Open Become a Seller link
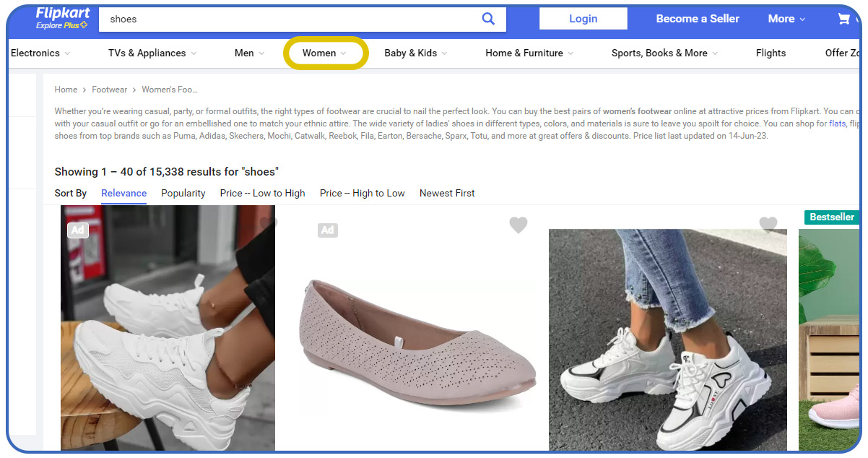Screen dimensions: 868x458 click(x=698, y=19)
